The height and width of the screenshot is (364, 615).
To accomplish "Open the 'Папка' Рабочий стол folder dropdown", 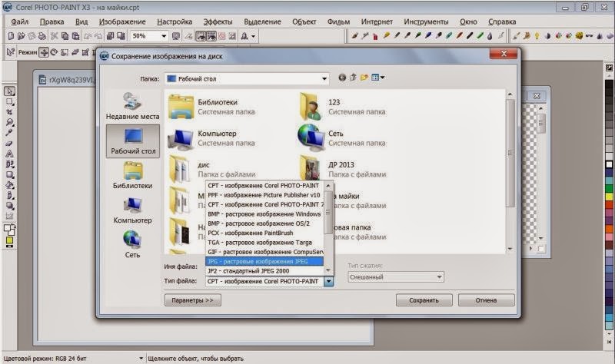I will coord(324,79).
